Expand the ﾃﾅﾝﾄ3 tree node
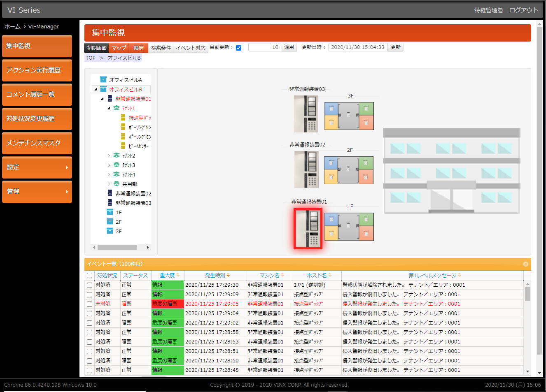 point(109,165)
